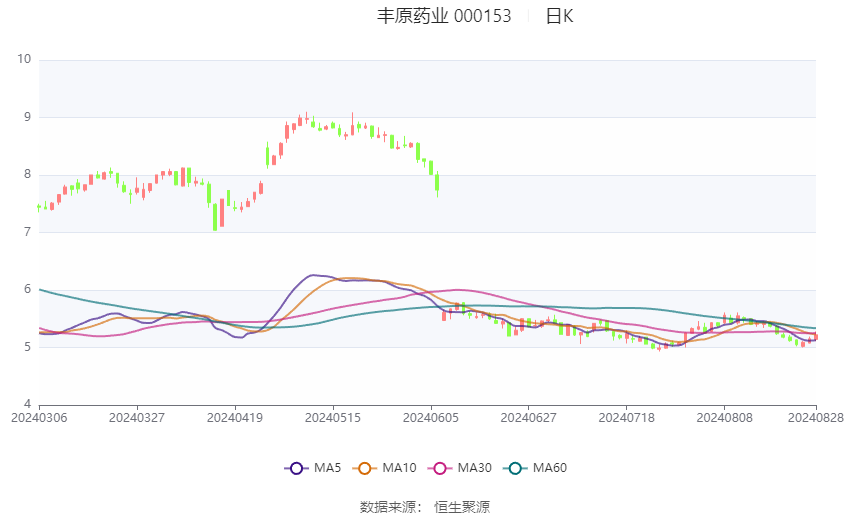Click the price axis label 4
The image size is (850, 517).
tap(28, 405)
